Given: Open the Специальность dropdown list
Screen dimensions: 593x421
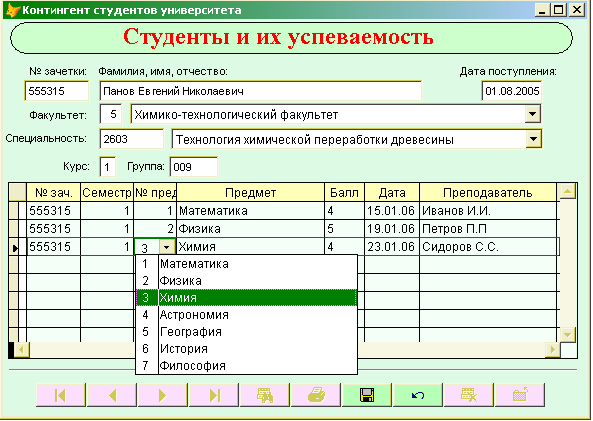Looking at the screenshot, I should click(533, 139).
